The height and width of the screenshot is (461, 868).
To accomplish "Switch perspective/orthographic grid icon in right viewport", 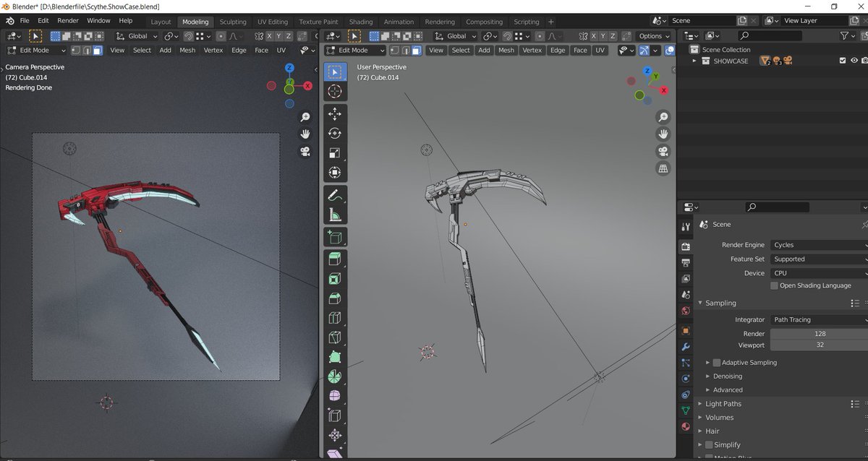I will point(663,169).
